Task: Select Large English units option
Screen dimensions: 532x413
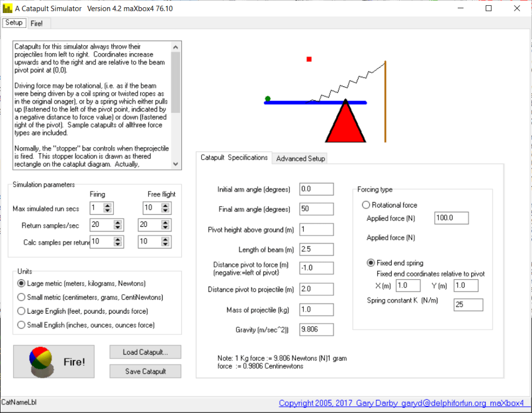Action: click(x=21, y=311)
